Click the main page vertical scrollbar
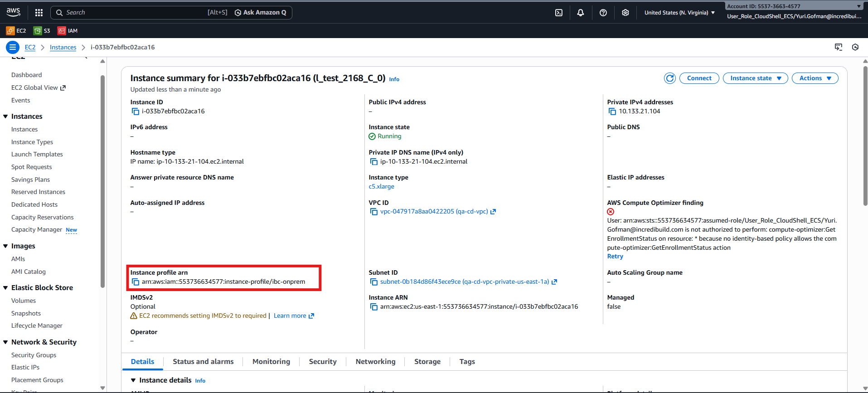Image resolution: width=868 pixels, height=393 pixels. [865, 136]
